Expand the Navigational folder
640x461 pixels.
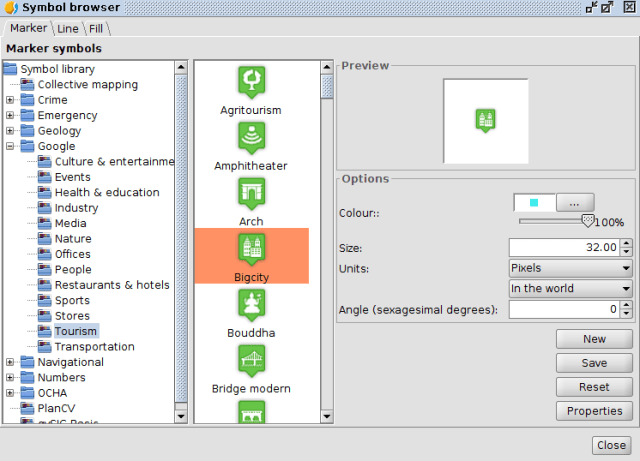pos(10,362)
